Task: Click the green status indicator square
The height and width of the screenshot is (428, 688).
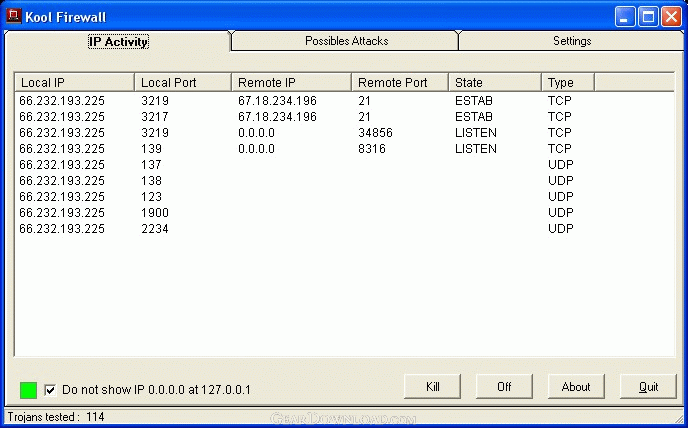Action: pos(29,390)
